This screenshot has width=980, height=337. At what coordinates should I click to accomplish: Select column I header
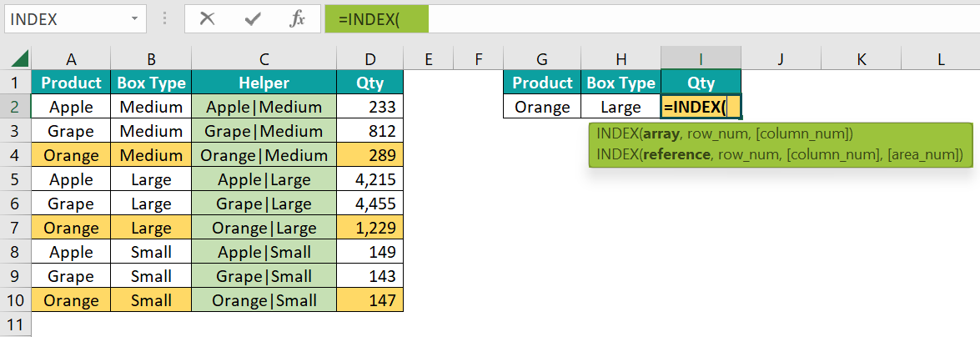(701, 59)
